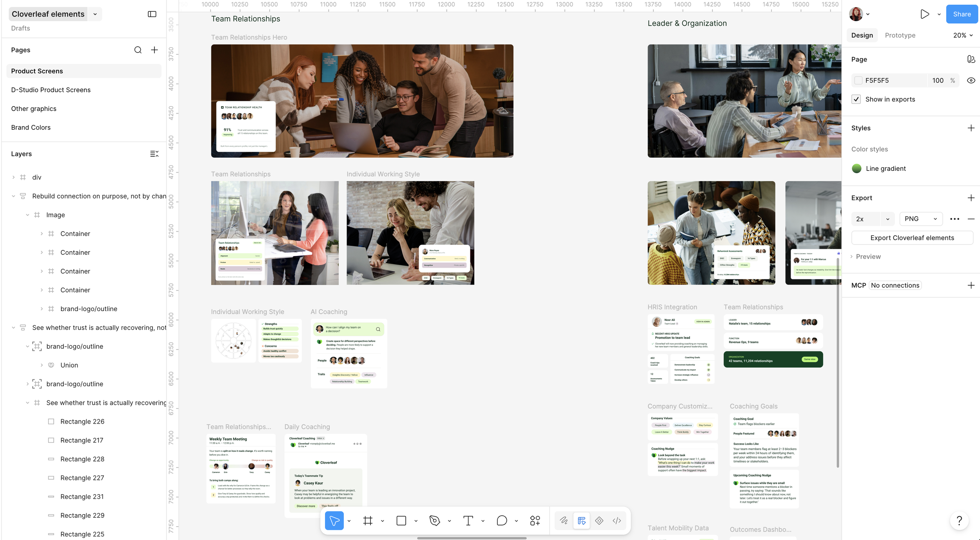Click the MCP No connections label
The height and width of the screenshot is (540, 980).
895,285
